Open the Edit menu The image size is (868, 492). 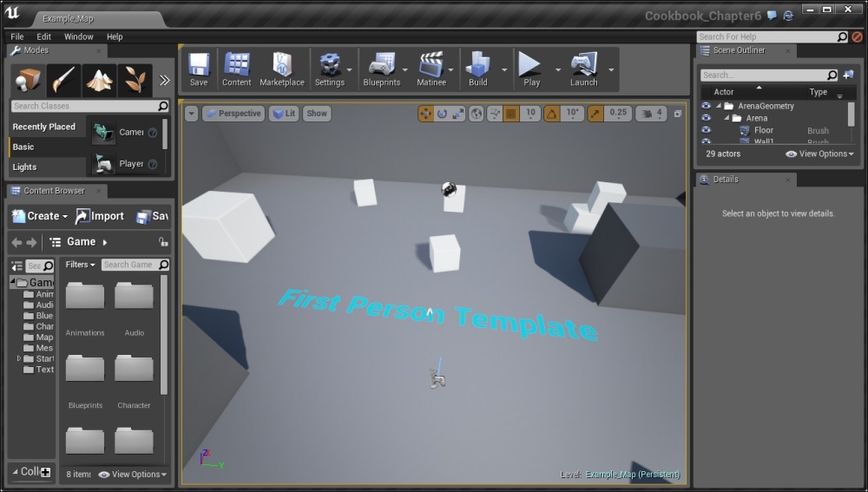point(43,36)
